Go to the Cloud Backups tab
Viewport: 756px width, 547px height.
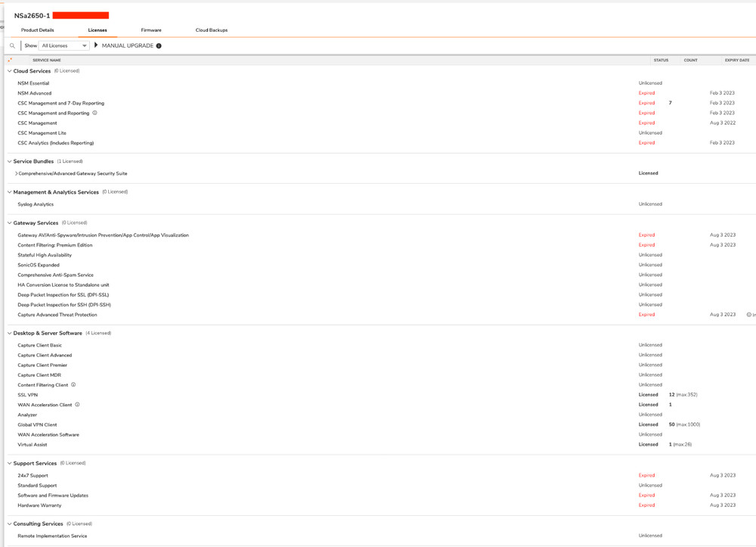211,30
